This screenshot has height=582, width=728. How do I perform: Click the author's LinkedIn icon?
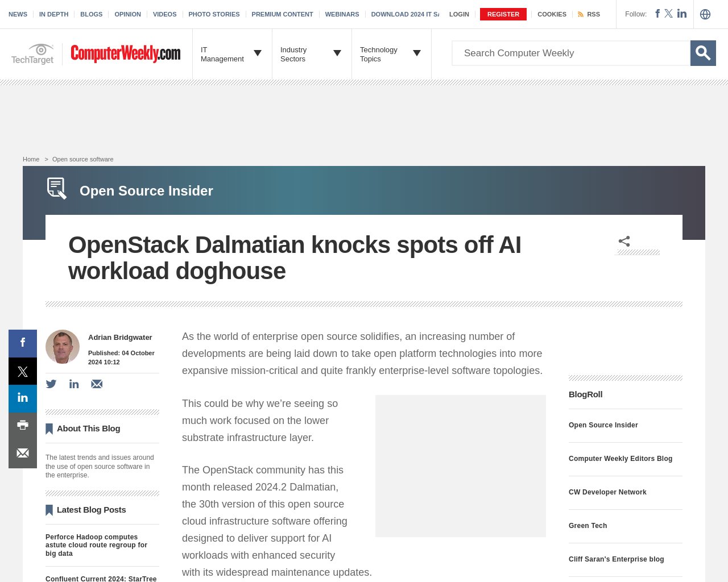[x=74, y=384]
